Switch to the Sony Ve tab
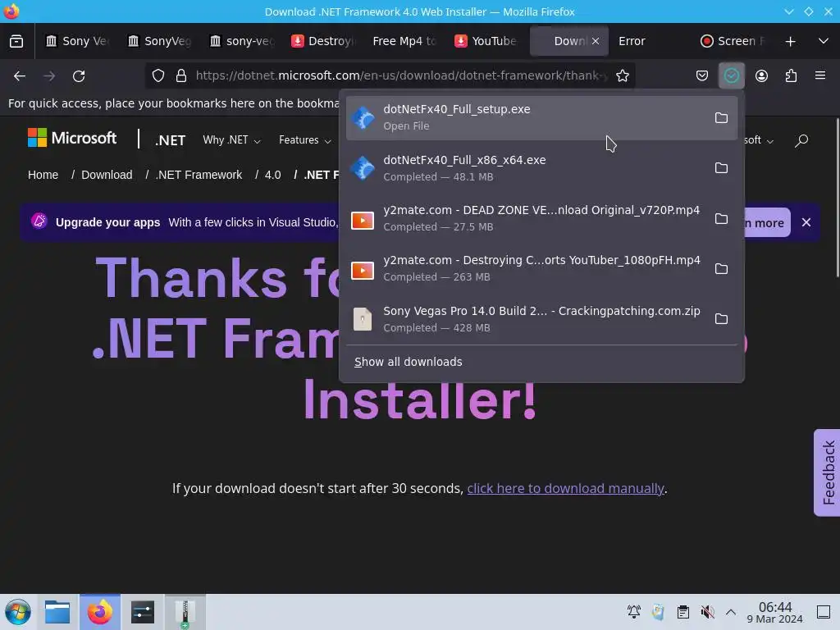This screenshot has width=840, height=630. tap(78, 41)
